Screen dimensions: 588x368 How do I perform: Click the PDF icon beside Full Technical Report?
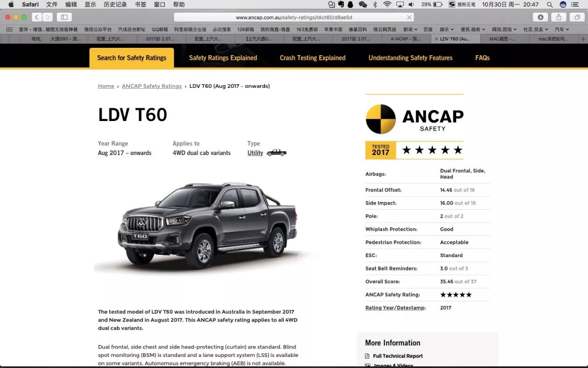pos(367,356)
